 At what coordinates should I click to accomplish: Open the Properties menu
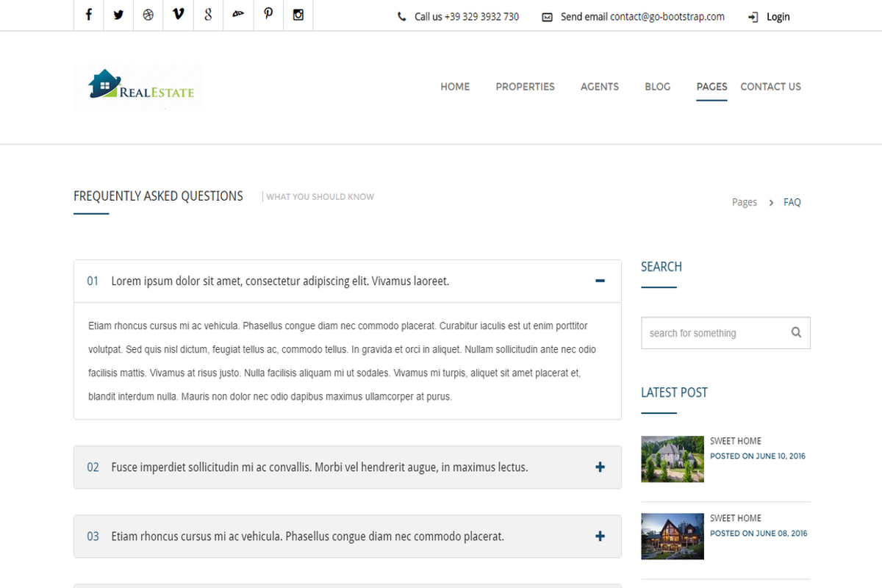(x=525, y=87)
